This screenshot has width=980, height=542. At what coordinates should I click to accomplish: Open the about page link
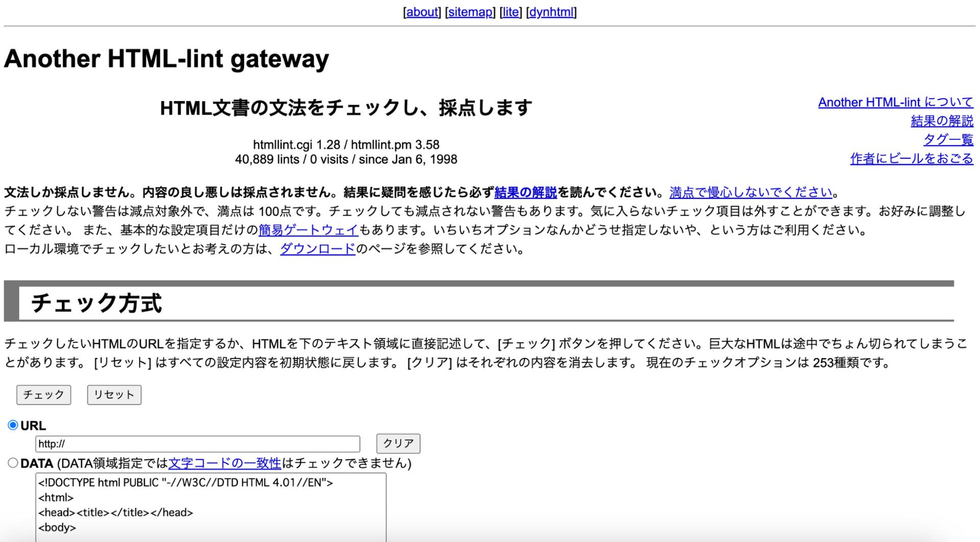point(422,12)
